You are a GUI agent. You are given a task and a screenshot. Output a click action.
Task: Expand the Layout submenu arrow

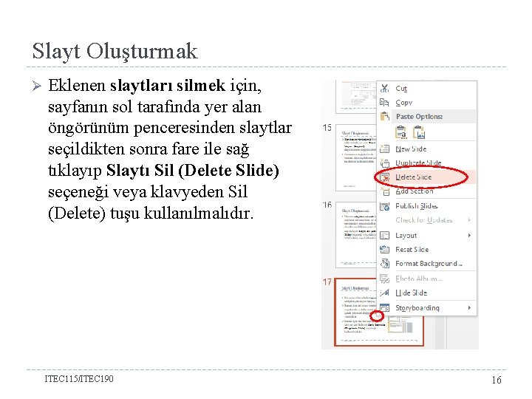(470, 236)
